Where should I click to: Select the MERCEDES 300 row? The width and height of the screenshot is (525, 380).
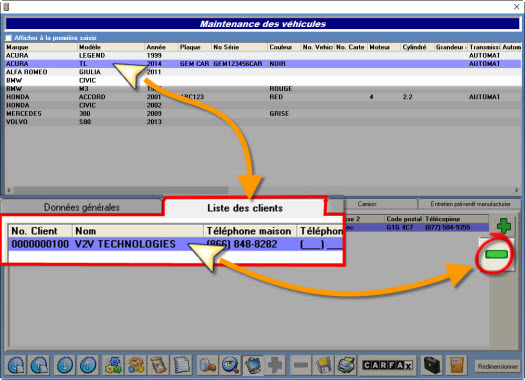coord(263,113)
